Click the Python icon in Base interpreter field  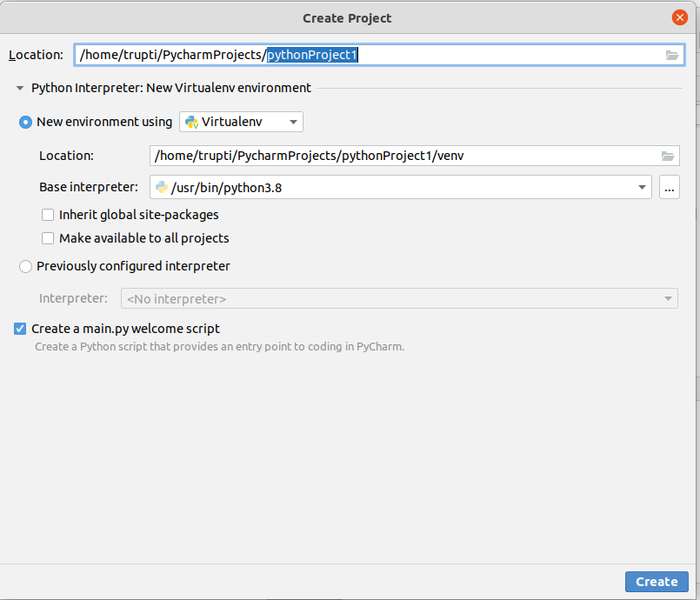click(161, 186)
